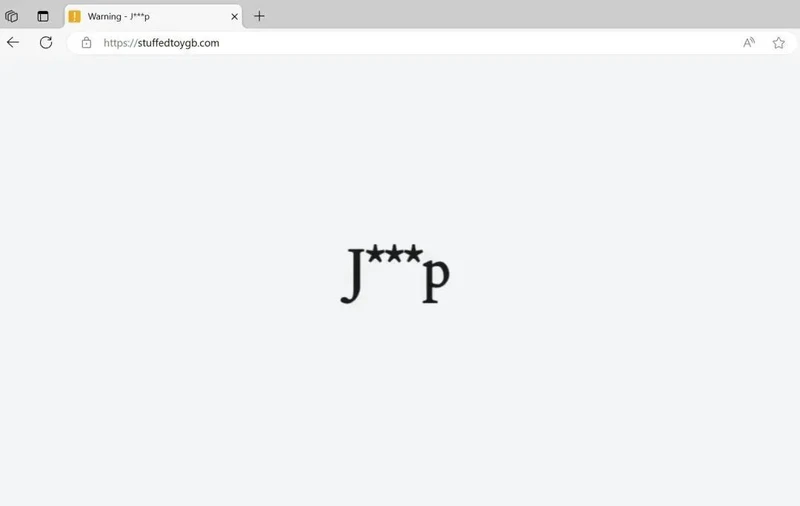Click empty tab strip beside new tab button
800x506 pixels.
[x=531, y=15]
